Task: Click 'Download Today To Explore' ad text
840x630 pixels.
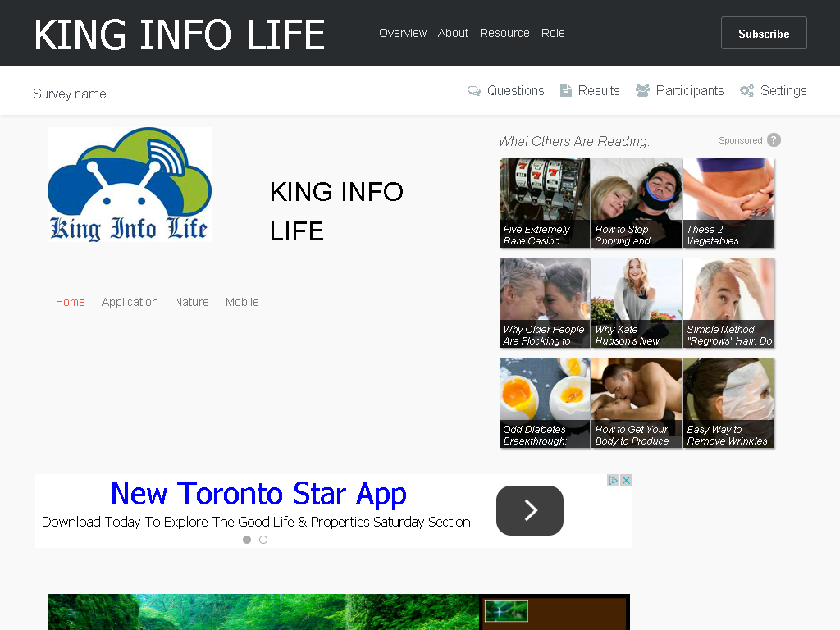Action: (x=257, y=522)
